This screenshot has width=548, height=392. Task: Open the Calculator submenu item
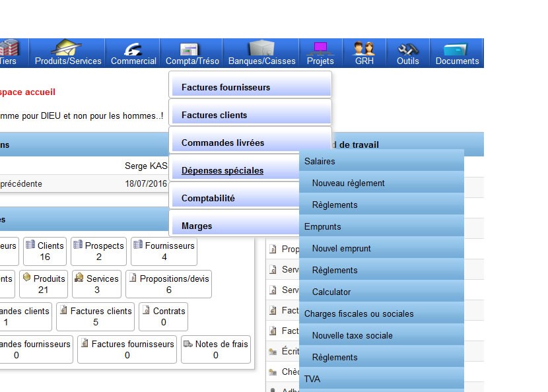[382, 292]
